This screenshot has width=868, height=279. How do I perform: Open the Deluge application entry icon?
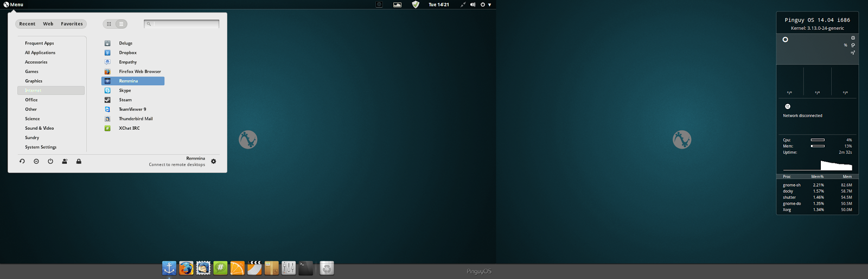107,43
